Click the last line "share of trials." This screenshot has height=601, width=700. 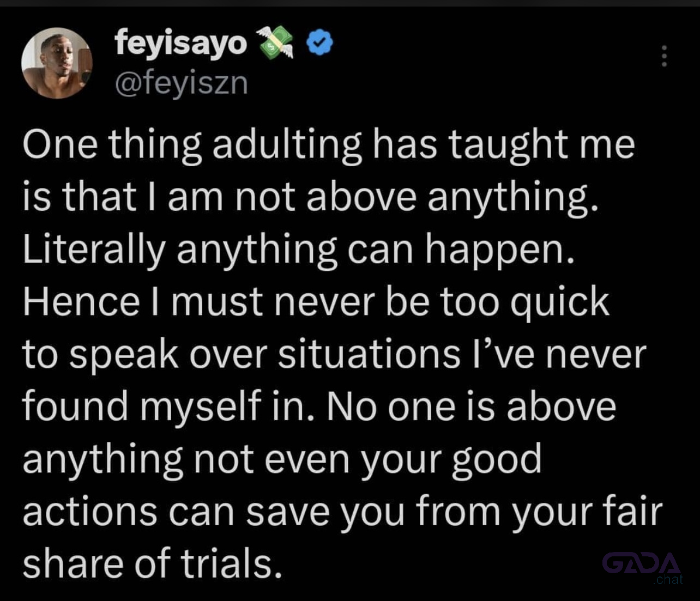pyautogui.click(x=153, y=563)
